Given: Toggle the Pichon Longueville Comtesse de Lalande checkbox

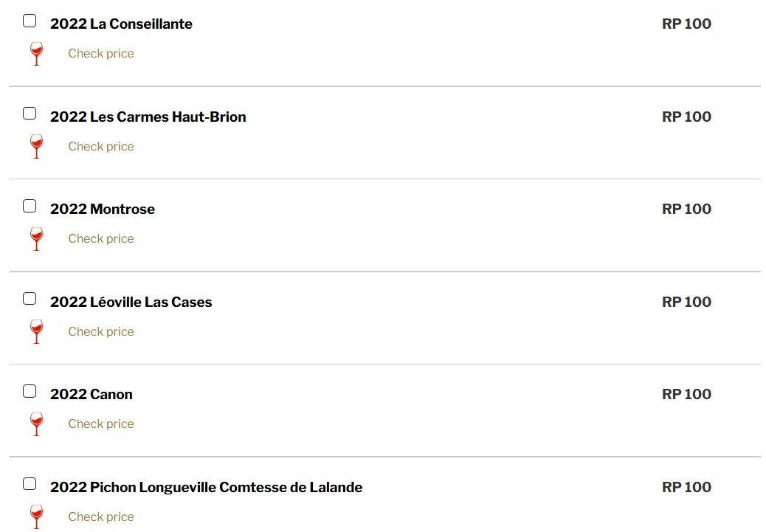Looking at the screenshot, I should tap(30, 484).
